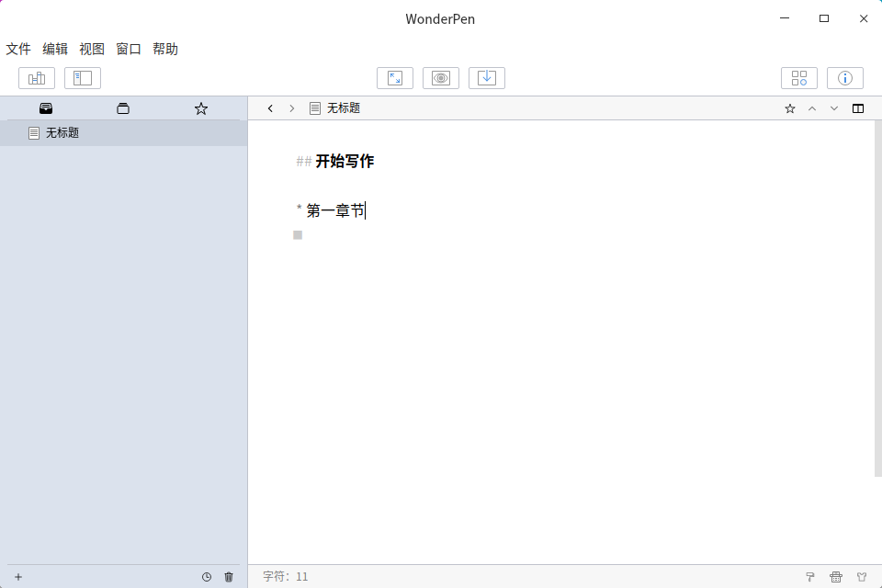
Task: Toggle the split editor view icon
Action: point(858,108)
